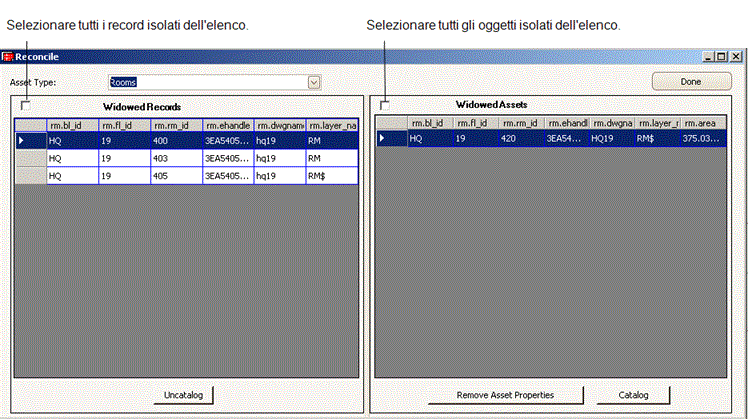Click the 405 cell in Widowed Records

(x=177, y=176)
